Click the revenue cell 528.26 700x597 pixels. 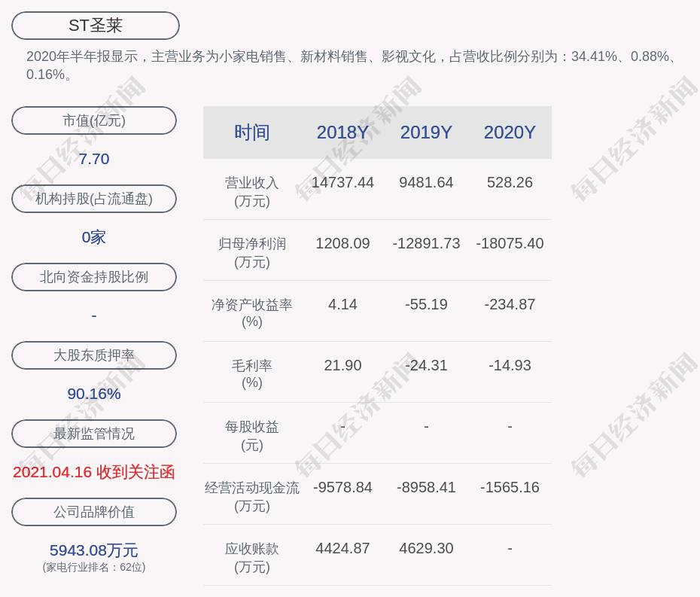coord(510,183)
